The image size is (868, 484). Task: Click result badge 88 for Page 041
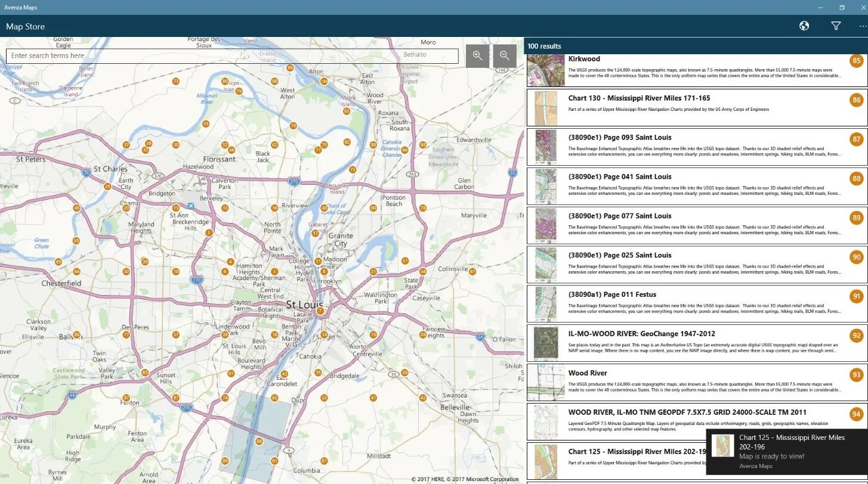tap(857, 179)
